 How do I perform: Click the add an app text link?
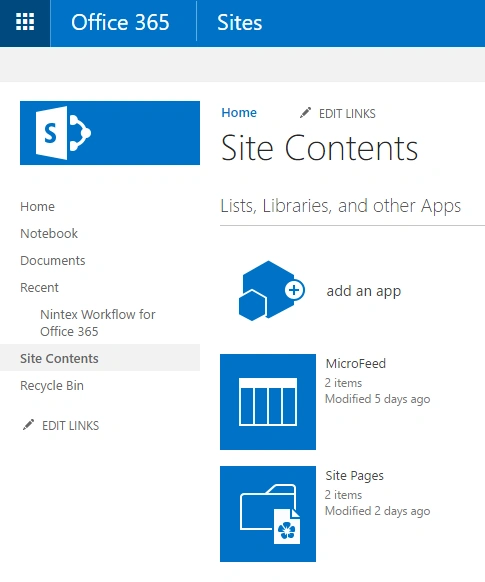[364, 291]
